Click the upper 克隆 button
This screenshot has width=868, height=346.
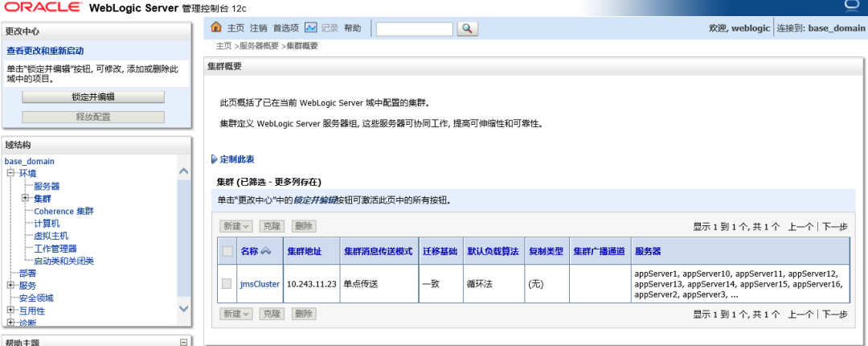[272, 226]
